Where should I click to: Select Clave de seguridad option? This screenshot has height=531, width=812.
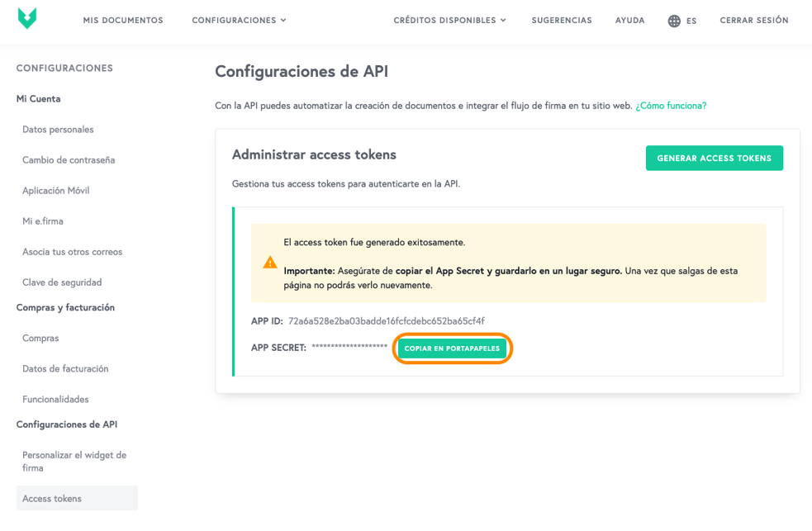coord(62,282)
